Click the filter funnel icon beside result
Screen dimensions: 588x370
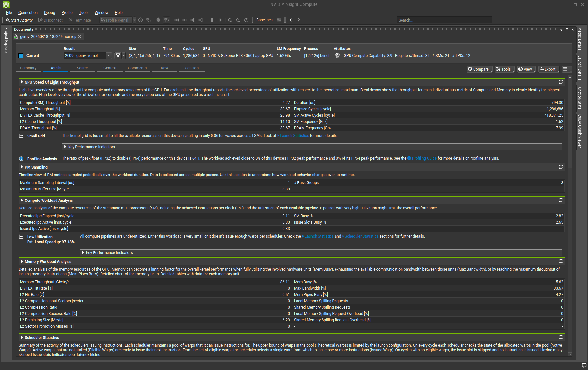pos(118,55)
